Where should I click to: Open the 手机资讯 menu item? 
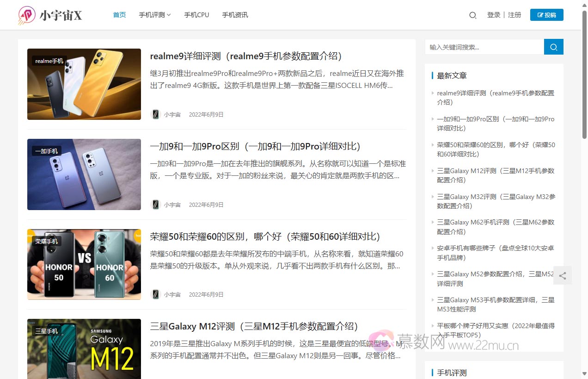click(x=235, y=15)
